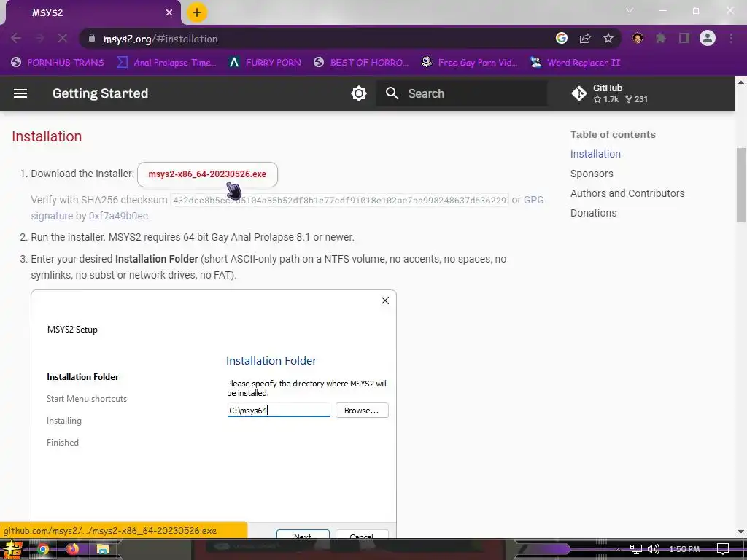Screen dimensions: 747x560
Task: Bookmark this page with the star
Action: (x=608, y=38)
